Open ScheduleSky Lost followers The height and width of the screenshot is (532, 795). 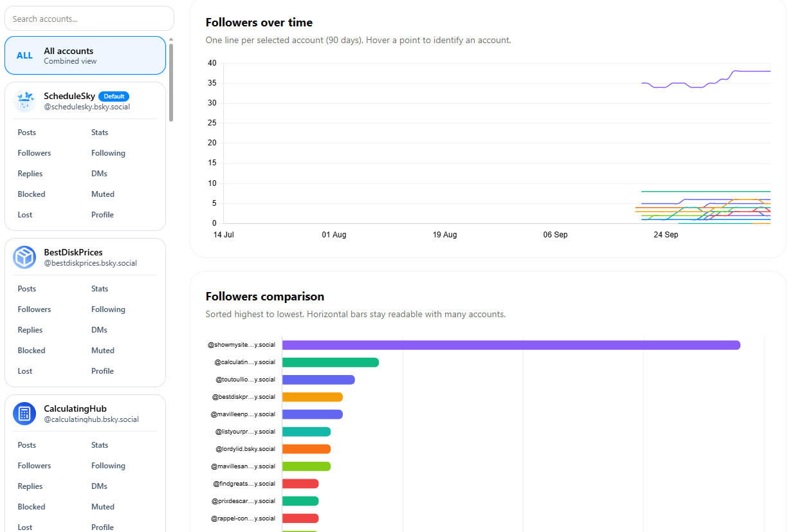(25, 215)
